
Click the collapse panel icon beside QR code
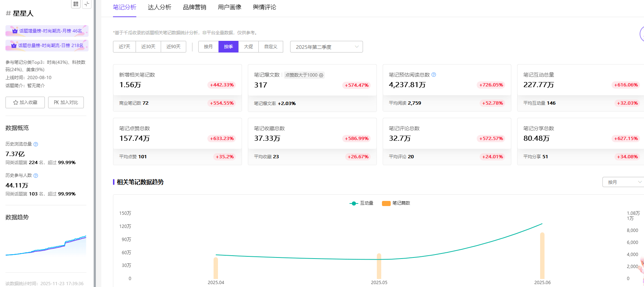click(x=87, y=4)
